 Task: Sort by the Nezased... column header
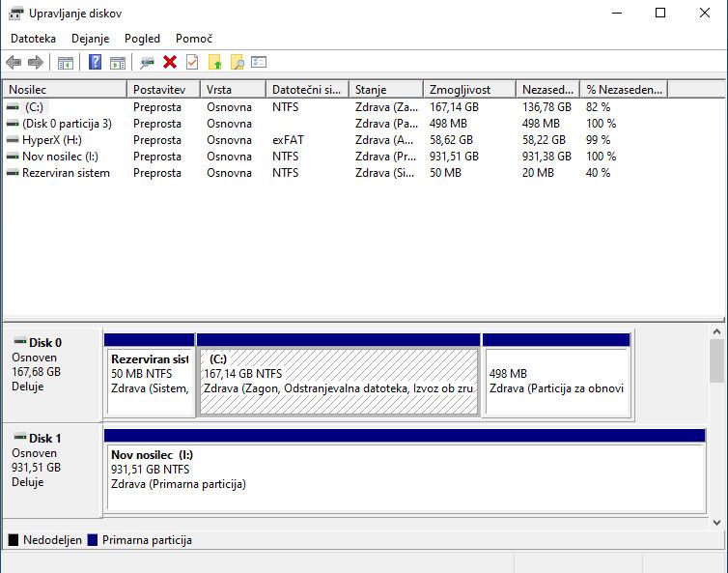coord(547,89)
